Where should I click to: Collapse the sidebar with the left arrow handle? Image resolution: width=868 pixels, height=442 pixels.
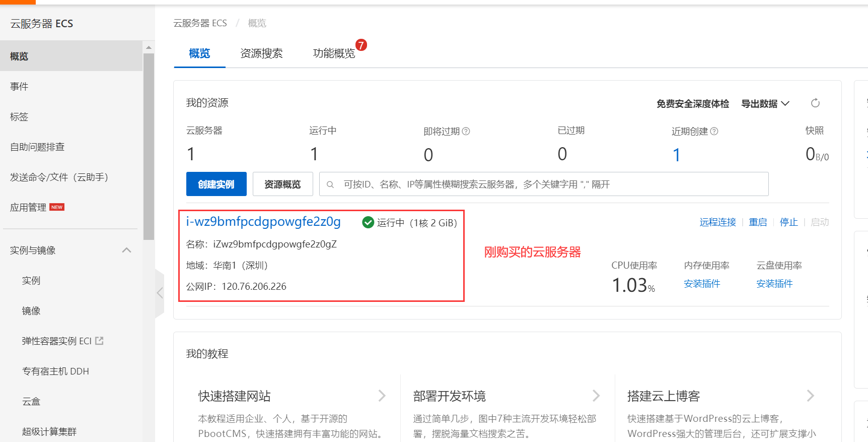160,293
